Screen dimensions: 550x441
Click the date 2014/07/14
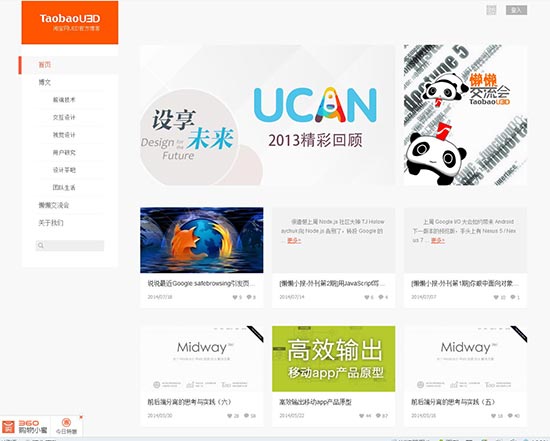click(x=291, y=297)
